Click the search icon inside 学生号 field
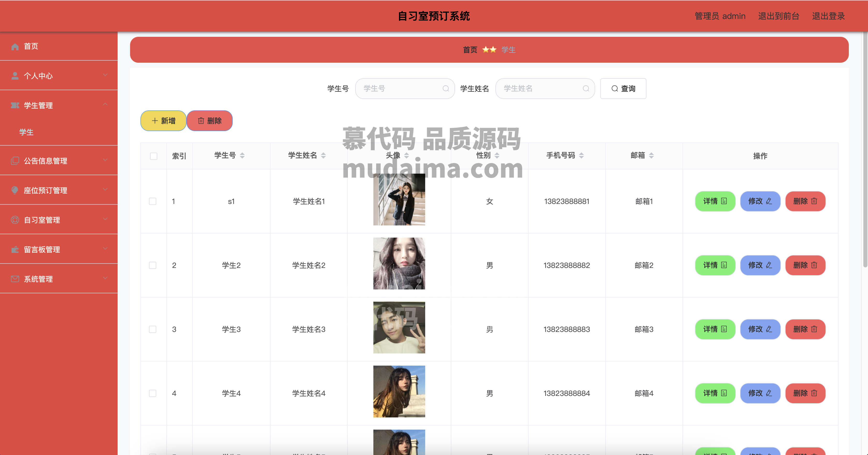 446,89
